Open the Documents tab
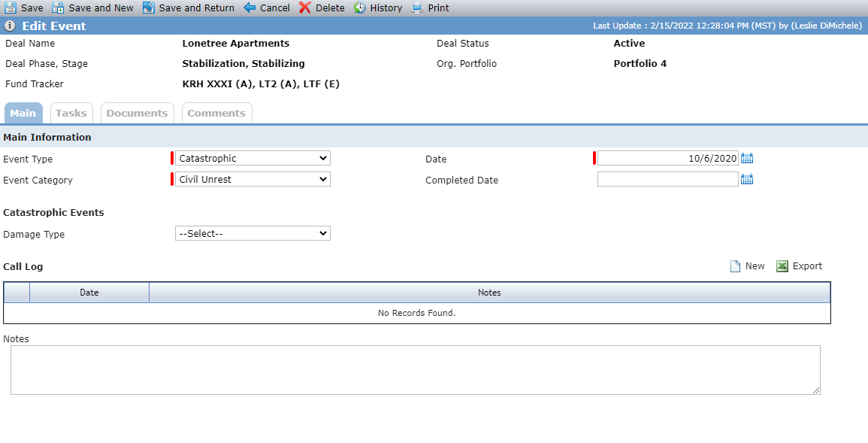Viewport: 868px width, 443px height. (137, 113)
